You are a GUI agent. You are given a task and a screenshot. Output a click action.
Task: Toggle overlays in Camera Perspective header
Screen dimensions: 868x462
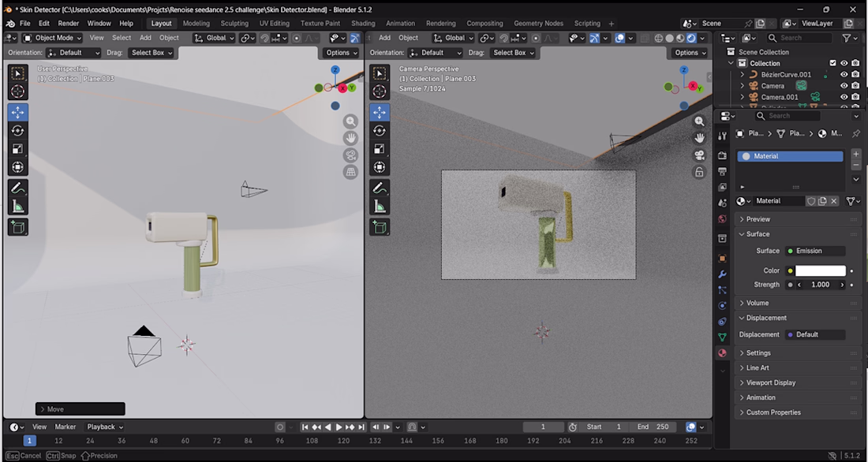[619, 38]
